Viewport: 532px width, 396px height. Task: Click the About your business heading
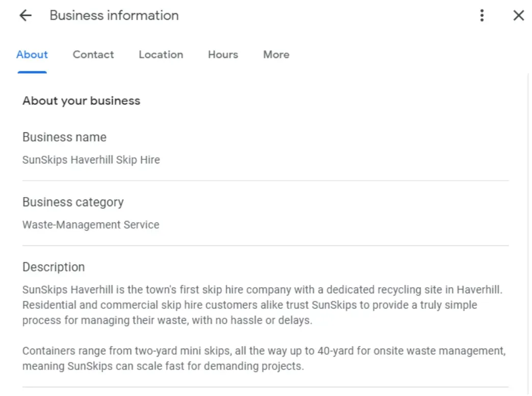pos(81,101)
